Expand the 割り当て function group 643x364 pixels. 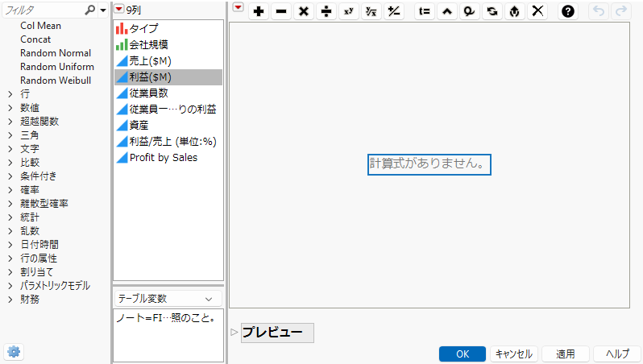pos(10,271)
